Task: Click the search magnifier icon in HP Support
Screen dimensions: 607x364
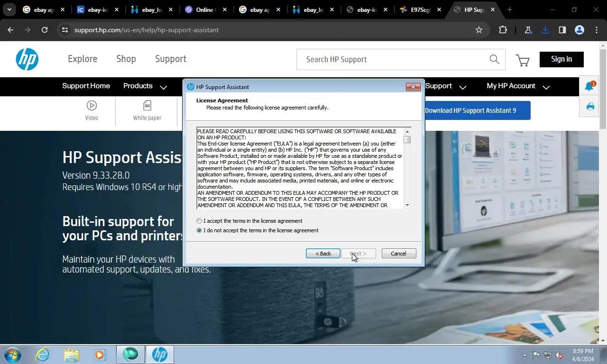Action: tap(494, 59)
